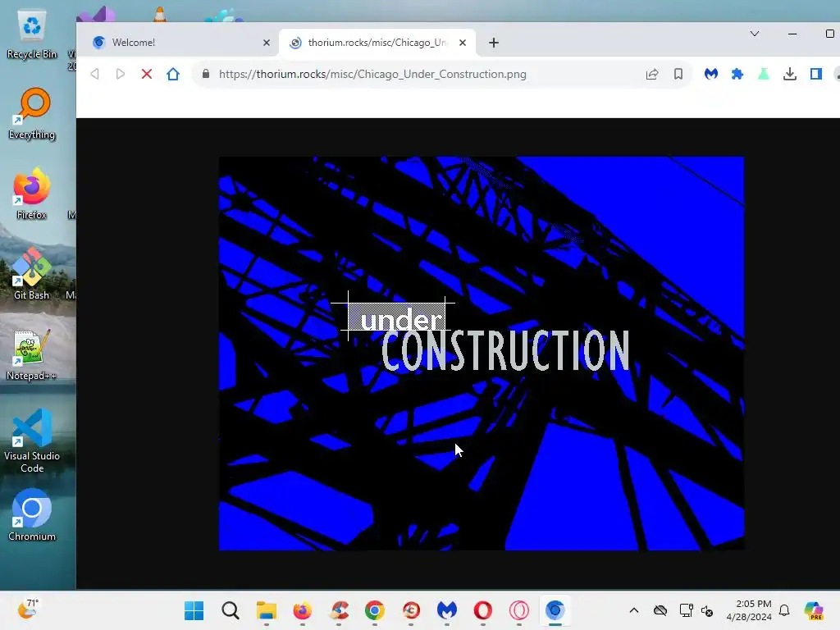Select the Git Bash desktop shortcut

click(32, 274)
